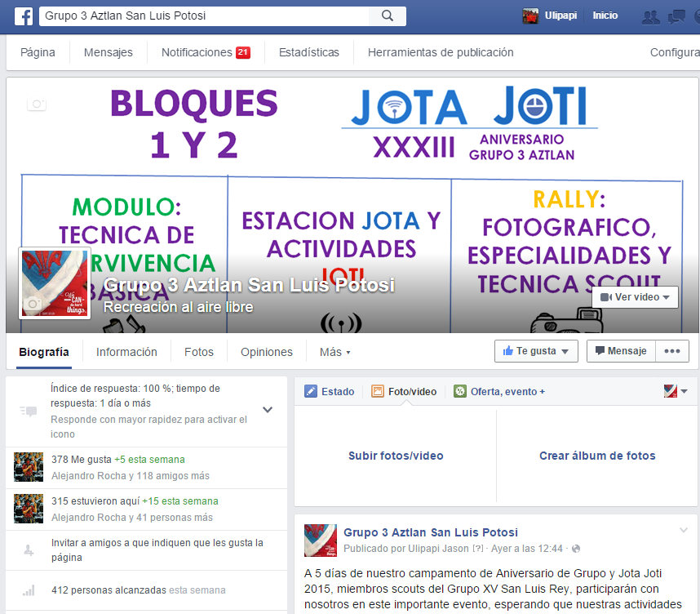Select the Estado composer tab

[x=330, y=391]
